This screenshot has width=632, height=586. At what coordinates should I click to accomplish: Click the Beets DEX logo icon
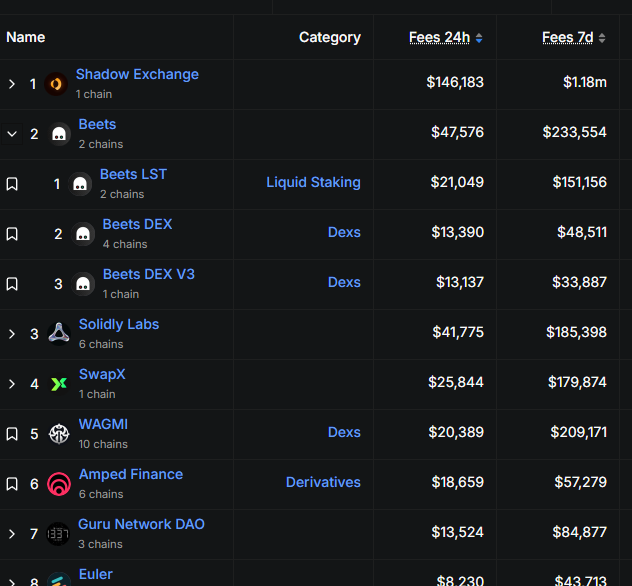83,234
